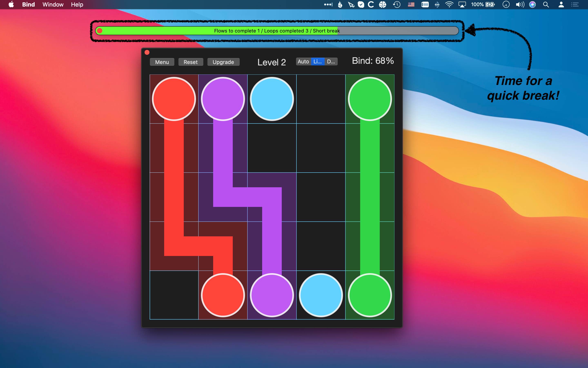Open the user account menu

(561, 4)
